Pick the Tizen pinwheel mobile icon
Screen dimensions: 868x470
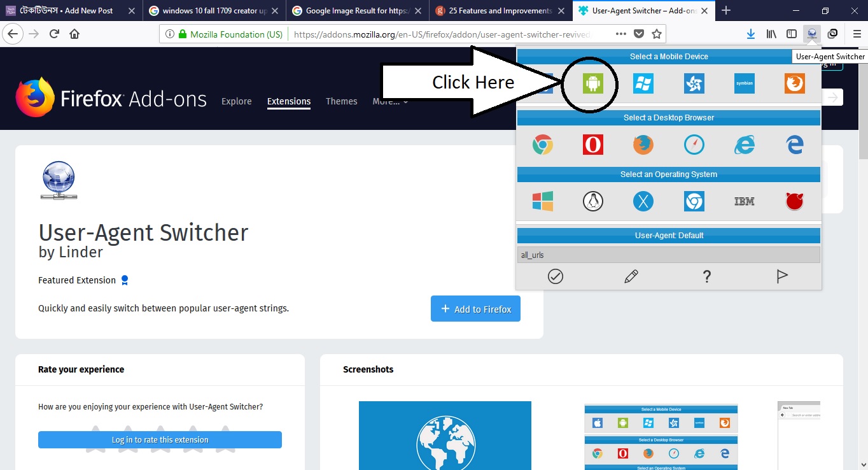point(694,83)
